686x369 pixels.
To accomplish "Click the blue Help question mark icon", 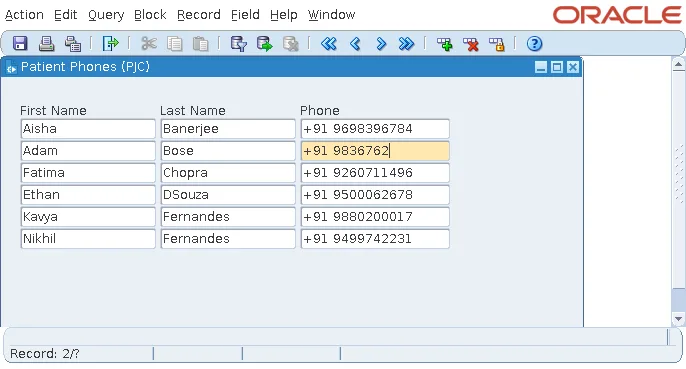I will (534, 44).
